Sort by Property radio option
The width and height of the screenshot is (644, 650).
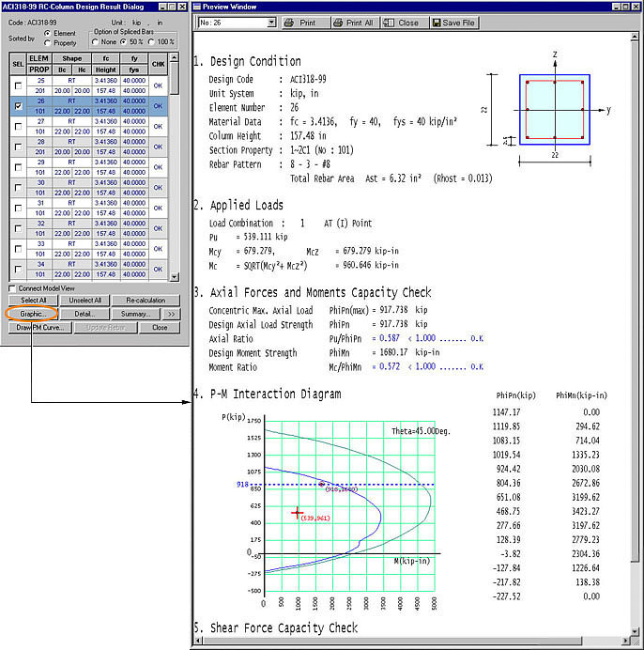(48, 43)
